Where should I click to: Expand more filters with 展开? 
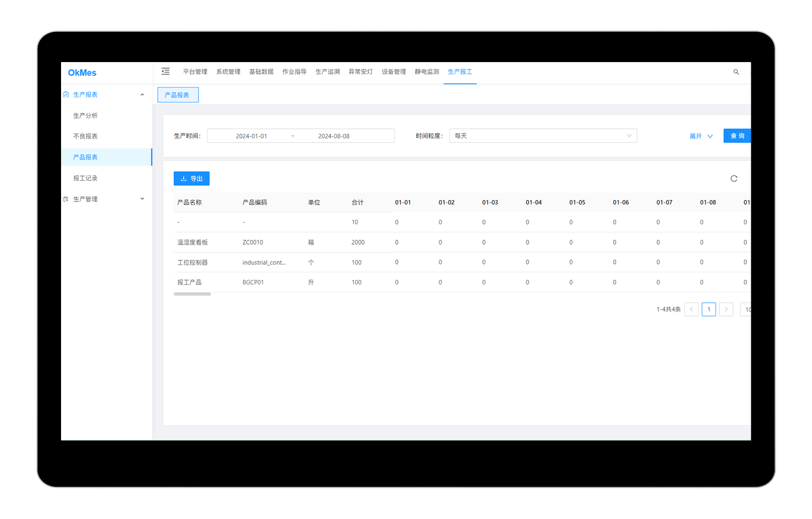coord(701,136)
